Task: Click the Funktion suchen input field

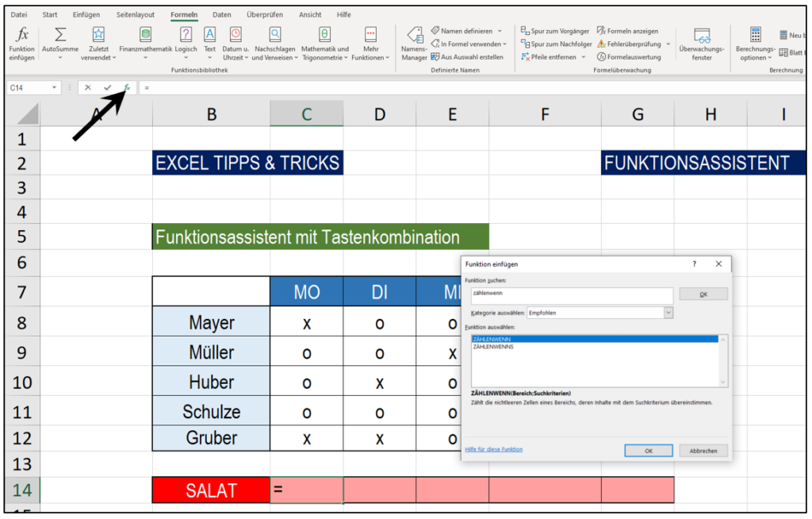Action: coord(572,295)
